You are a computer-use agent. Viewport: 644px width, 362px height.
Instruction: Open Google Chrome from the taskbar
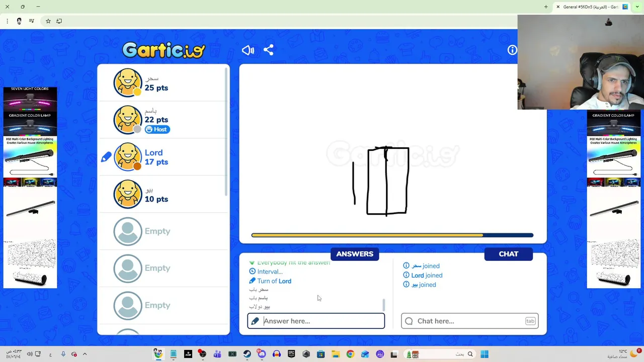[x=350, y=354]
